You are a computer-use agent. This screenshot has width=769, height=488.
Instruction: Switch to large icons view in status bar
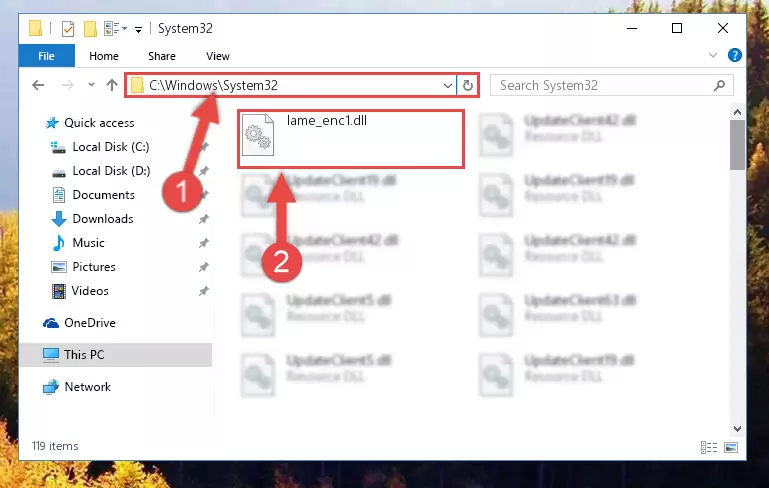(731, 447)
